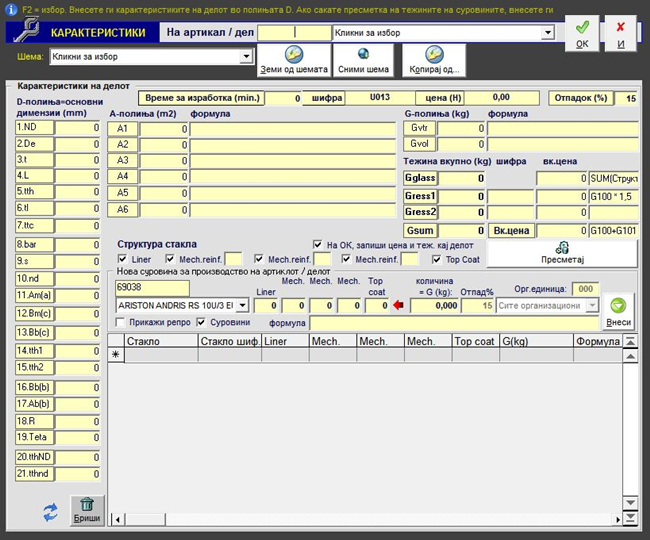Image resolution: width=650 pixels, height=540 pixels.
Task: Click the '1.ND' dimension label button
Action: click(x=33, y=127)
